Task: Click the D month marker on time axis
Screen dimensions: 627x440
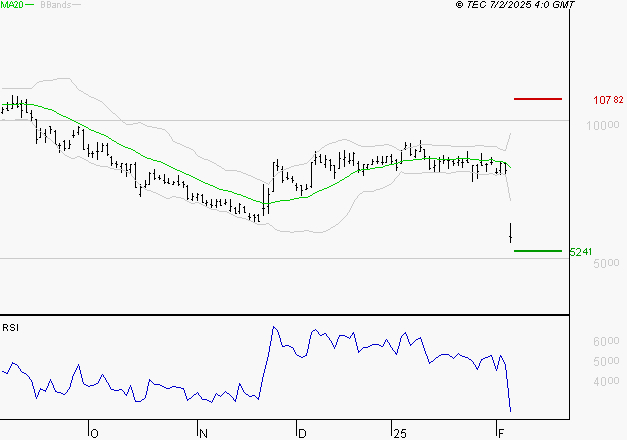Action: click(x=302, y=434)
